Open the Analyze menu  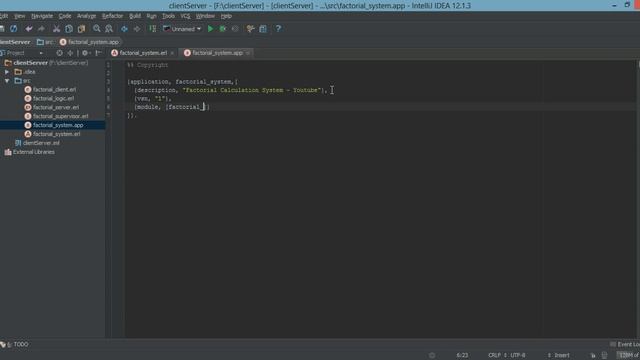tap(87, 16)
